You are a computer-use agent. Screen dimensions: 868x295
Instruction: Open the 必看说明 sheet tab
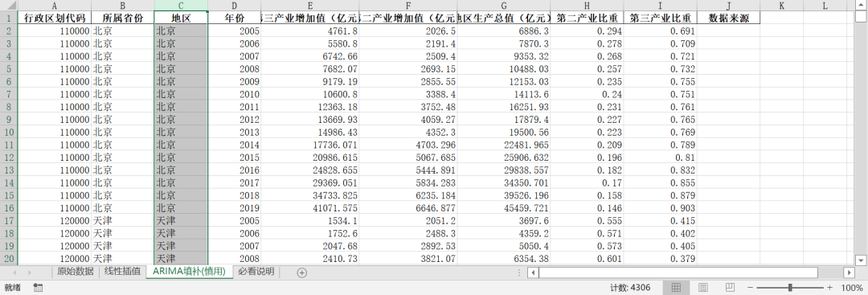[x=256, y=272]
